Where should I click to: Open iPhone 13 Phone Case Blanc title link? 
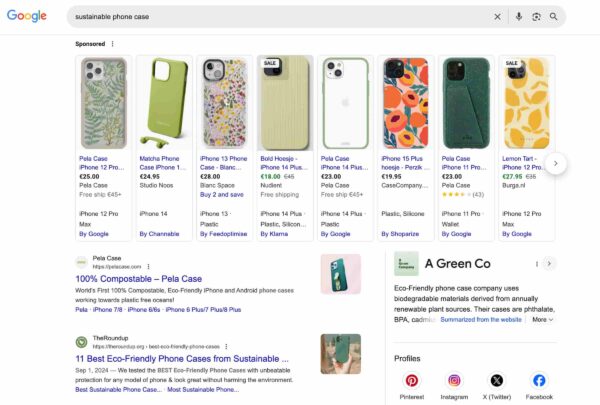tap(223, 163)
